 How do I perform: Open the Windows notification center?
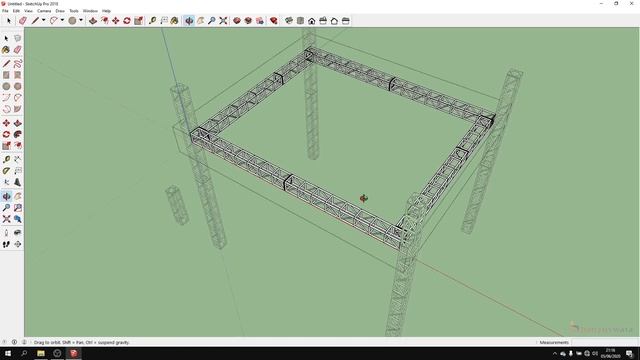click(629, 353)
